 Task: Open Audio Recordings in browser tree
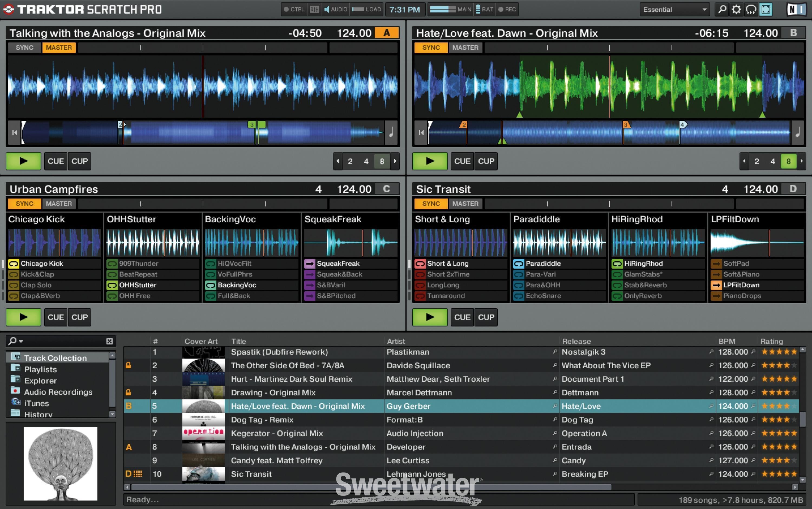tap(58, 392)
